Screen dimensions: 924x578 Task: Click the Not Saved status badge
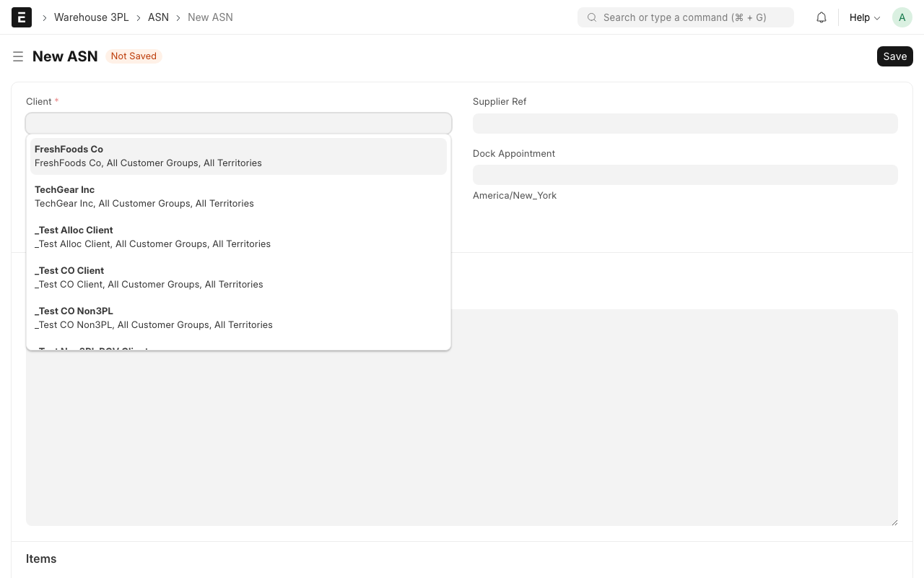click(134, 56)
